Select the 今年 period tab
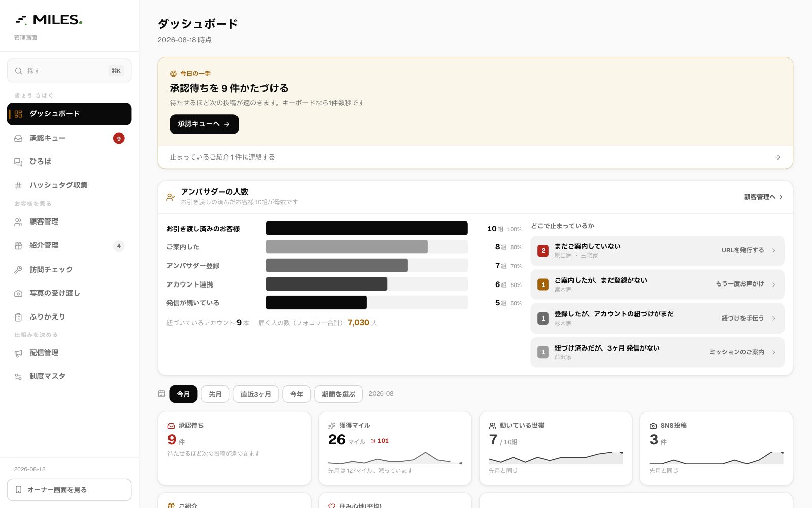This screenshot has width=812, height=508. coord(296,394)
